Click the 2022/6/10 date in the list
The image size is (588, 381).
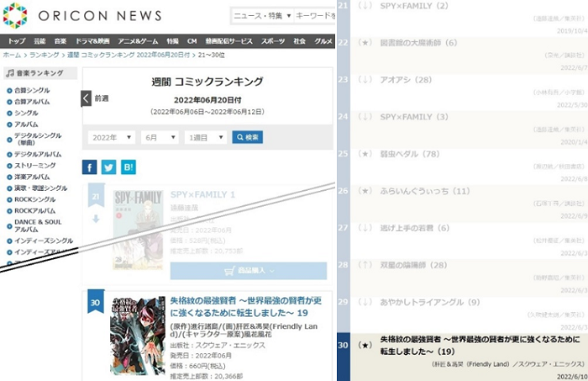coord(572,377)
